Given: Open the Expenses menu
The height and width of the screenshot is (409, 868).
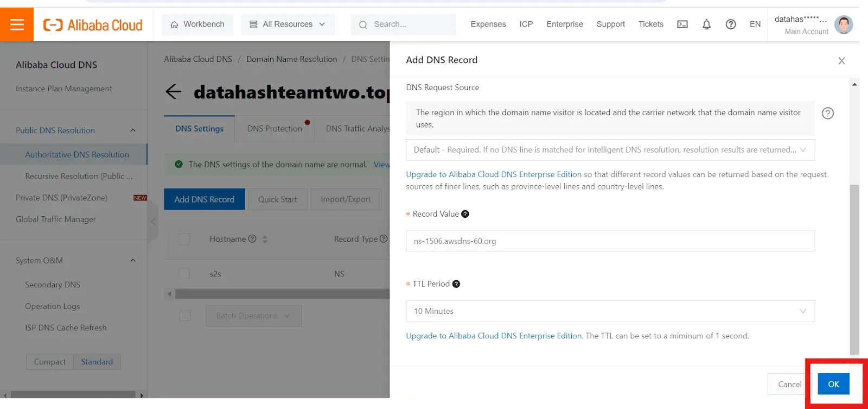Looking at the screenshot, I should (488, 24).
